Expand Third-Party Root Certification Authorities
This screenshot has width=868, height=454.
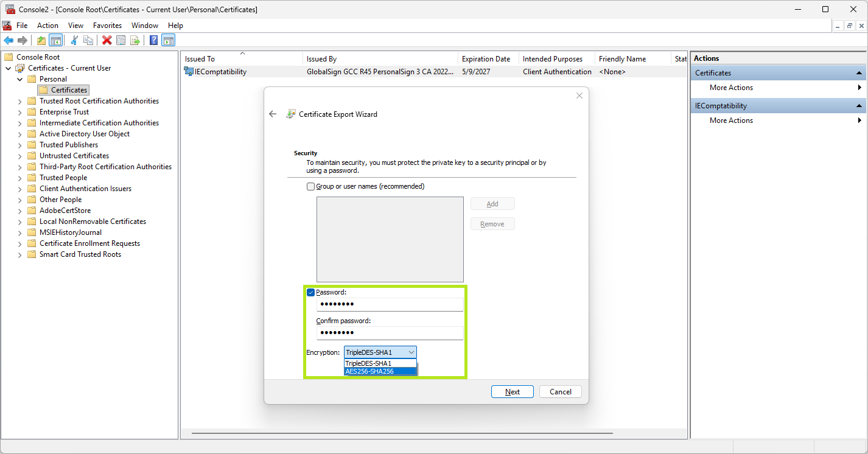click(x=19, y=167)
